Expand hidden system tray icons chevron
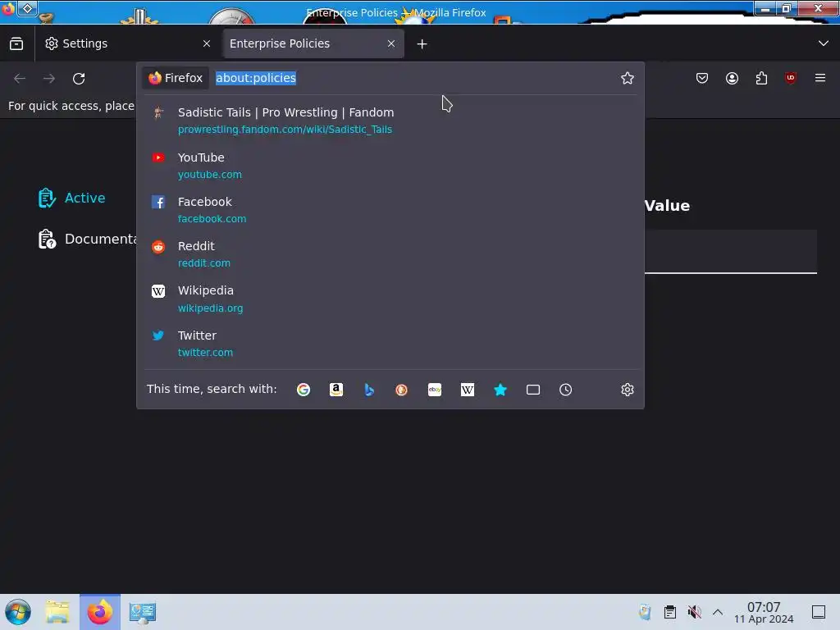 coord(718,612)
